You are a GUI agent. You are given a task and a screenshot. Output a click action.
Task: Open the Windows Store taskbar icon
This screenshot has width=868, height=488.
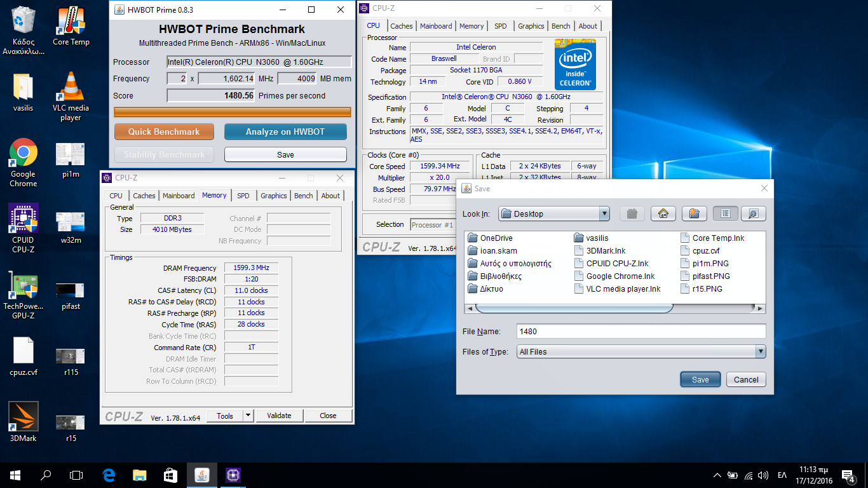(170, 475)
